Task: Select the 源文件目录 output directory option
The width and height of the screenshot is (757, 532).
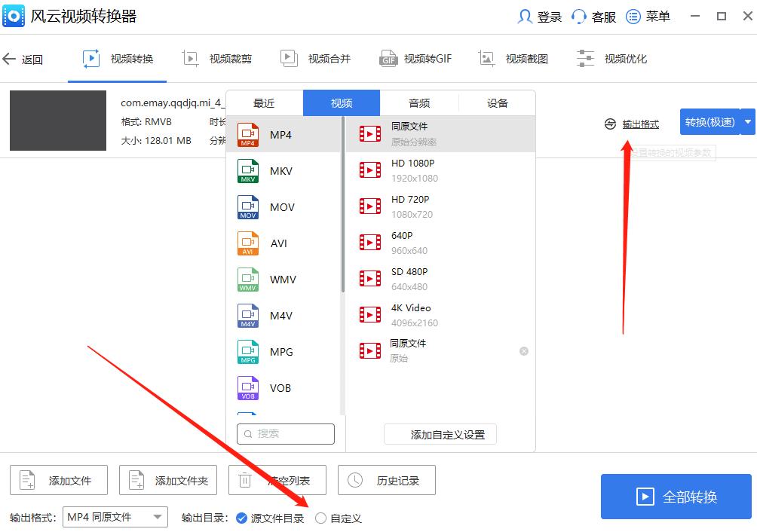Action: click(241, 518)
